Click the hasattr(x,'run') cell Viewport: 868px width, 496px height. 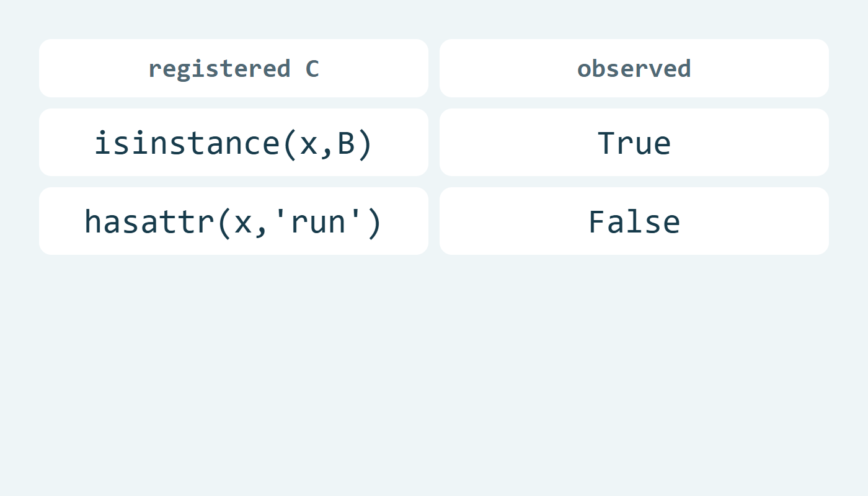coord(234,221)
